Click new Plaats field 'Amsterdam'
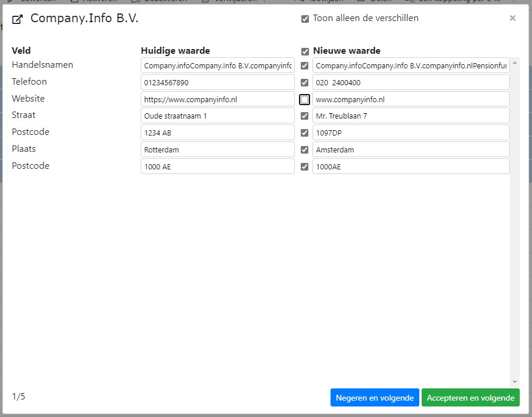The height and width of the screenshot is (417, 532). click(411, 150)
